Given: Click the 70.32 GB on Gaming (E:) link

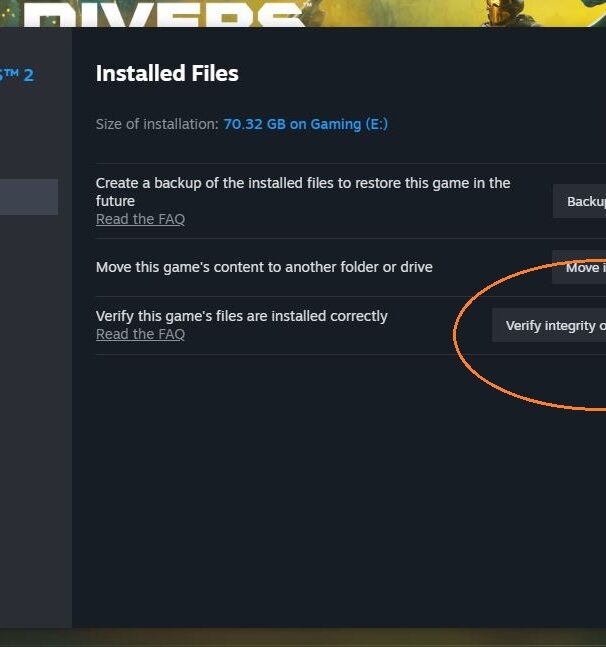Looking at the screenshot, I should pyautogui.click(x=306, y=124).
